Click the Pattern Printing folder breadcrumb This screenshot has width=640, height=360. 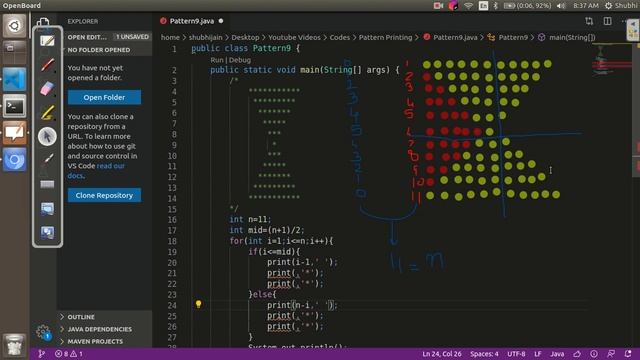tap(385, 38)
